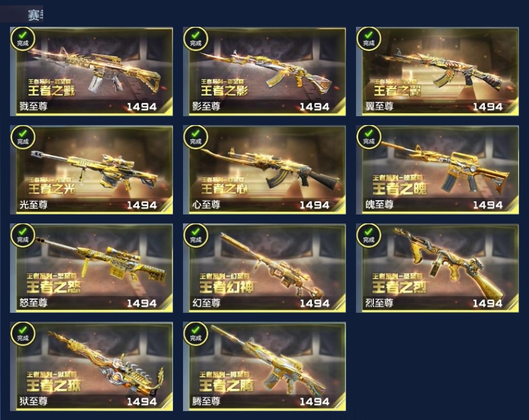The height and width of the screenshot is (420, 529).
Task: Select the 光至尊 sniper rifle card
Action: pyautogui.click(x=91, y=170)
